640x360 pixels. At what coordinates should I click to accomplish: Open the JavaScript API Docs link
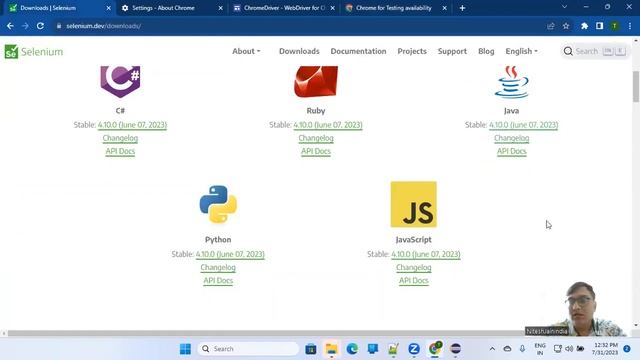pos(413,281)
